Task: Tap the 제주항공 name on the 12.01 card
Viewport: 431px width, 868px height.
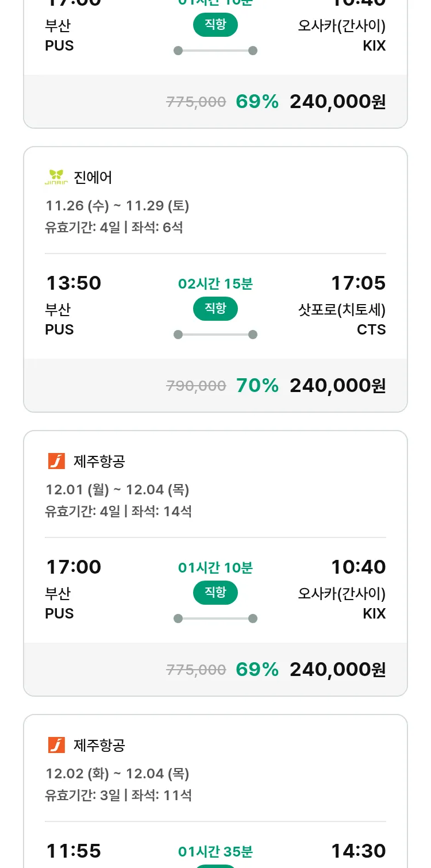Action: point(99,461)
